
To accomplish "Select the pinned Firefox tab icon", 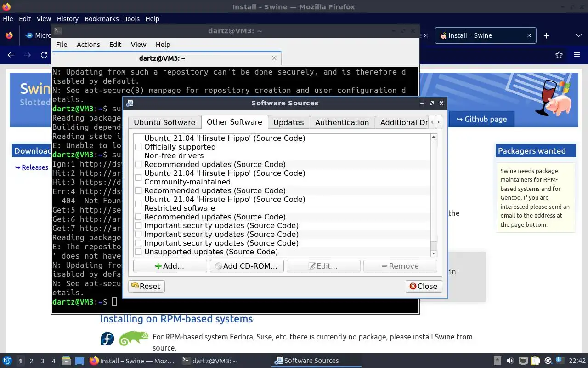I will (9, 35).
